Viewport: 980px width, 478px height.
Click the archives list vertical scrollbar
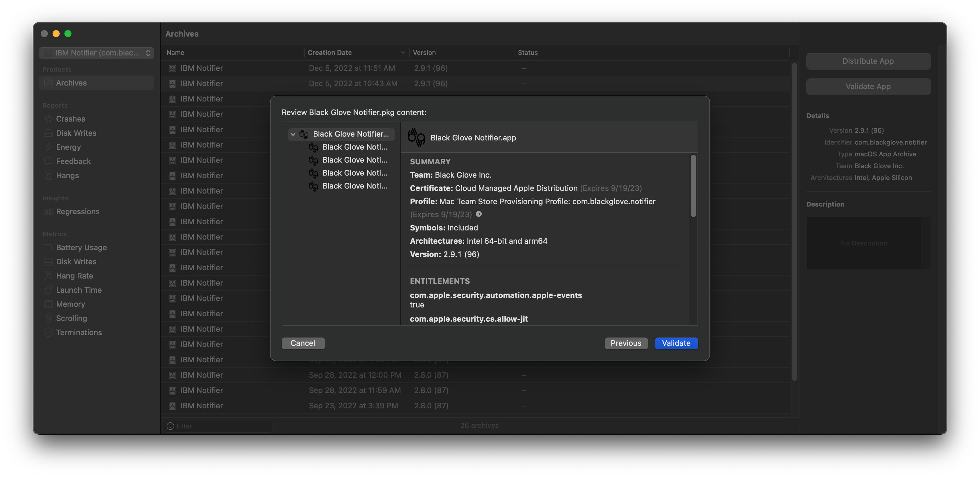[794, 222]
